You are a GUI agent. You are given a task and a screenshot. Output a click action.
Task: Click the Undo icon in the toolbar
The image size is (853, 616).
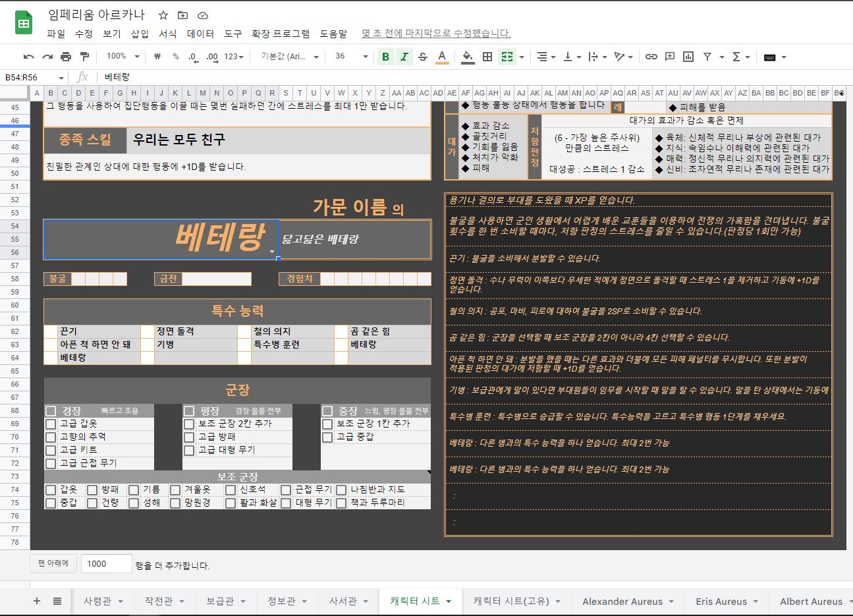coord(28,57)
